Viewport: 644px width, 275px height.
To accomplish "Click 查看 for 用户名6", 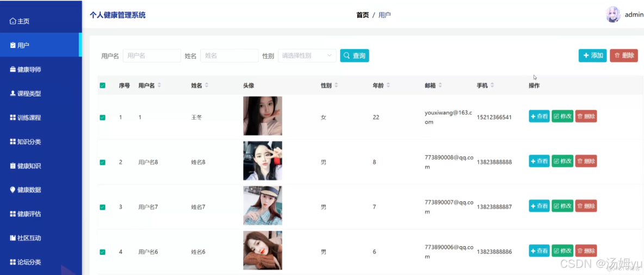I will tap(539, 250).
